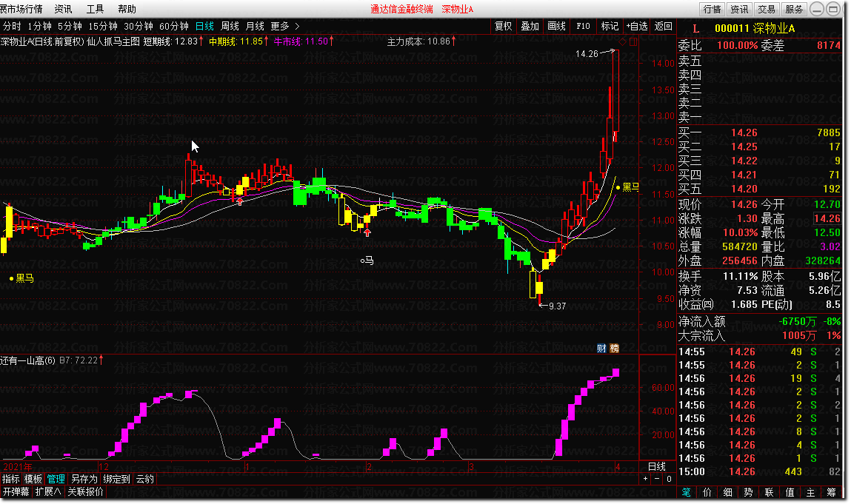
Task: Click the small diamond icon at chart top-right
Action: pyautogui.click(x=622, y=41)
